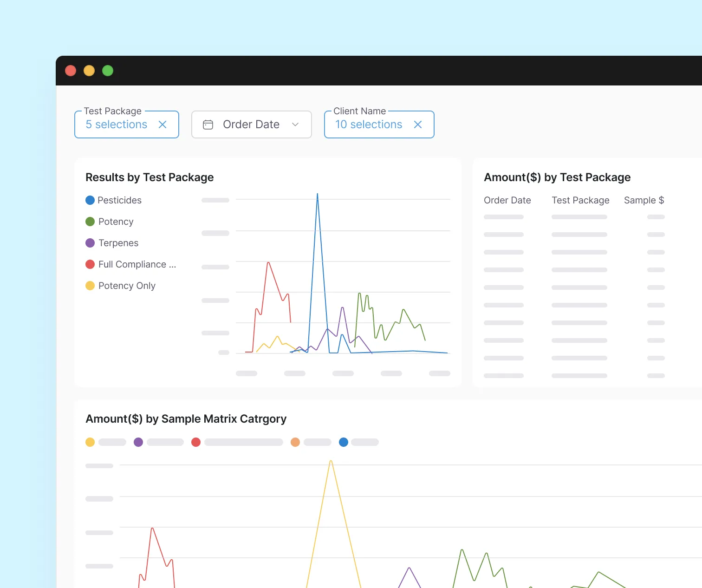702x588 pixels.
Task: Clear the Test Package selections with X
Action: pyautogui.click(x=162, y=124)
